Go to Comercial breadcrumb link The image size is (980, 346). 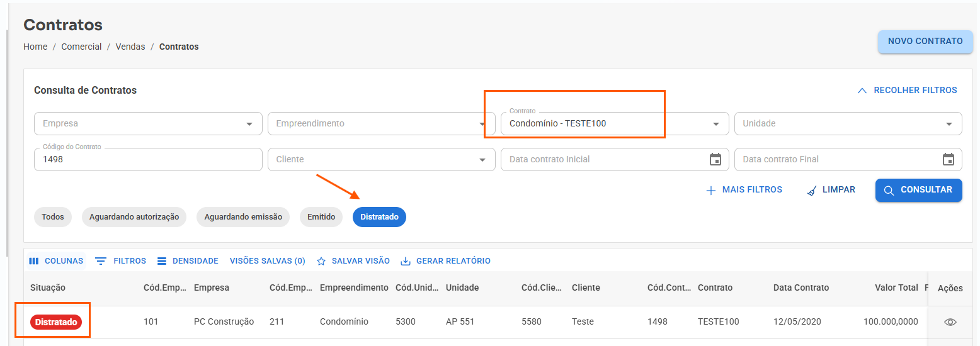tap(81, 47)
